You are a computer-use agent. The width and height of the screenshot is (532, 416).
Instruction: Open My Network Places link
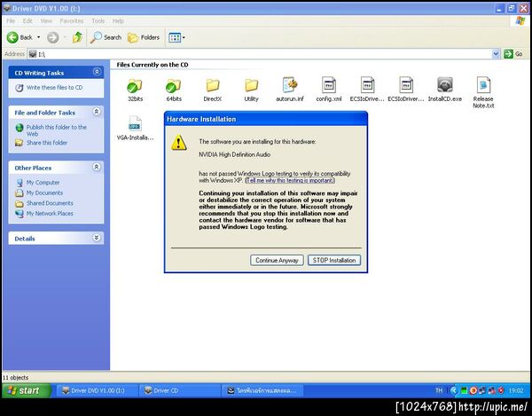coord(50,214)
